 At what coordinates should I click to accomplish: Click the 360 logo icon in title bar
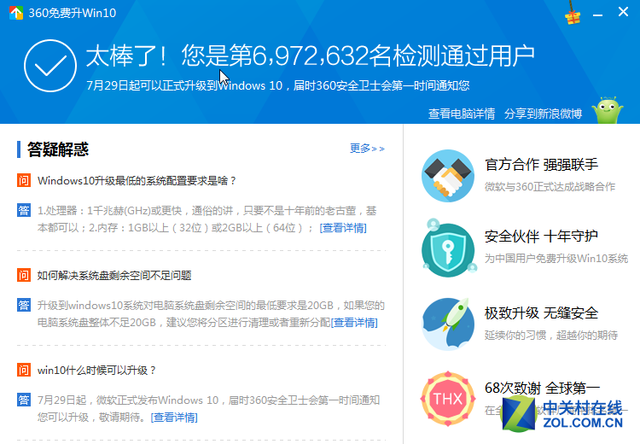point(16,13)
